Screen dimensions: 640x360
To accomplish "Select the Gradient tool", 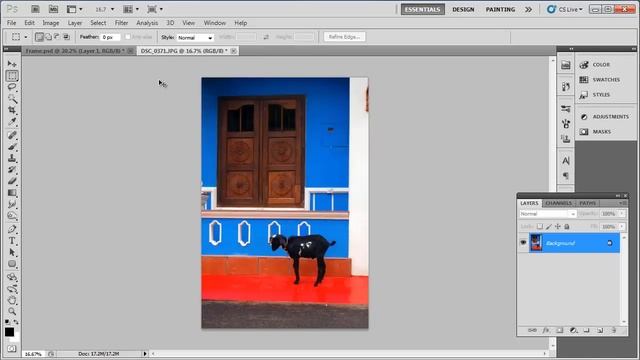I will point(12,192).
